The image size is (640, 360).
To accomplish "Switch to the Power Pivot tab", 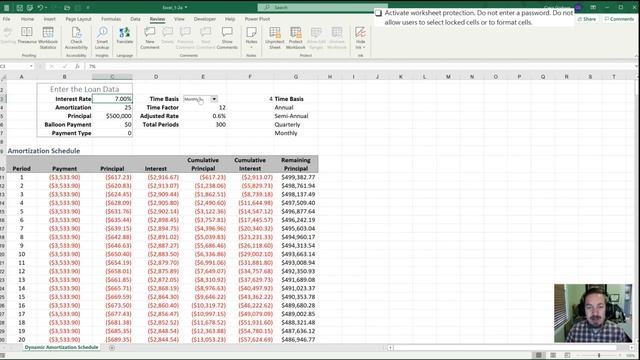I will pyautogui.click(x=257, y=19).
